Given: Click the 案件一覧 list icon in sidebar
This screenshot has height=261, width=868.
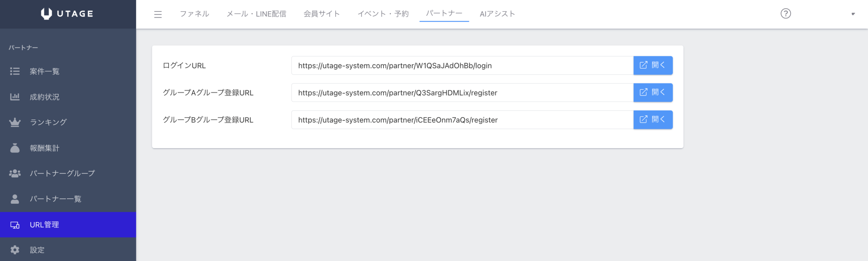Looking at the screenshot, I should coord(15,71).
